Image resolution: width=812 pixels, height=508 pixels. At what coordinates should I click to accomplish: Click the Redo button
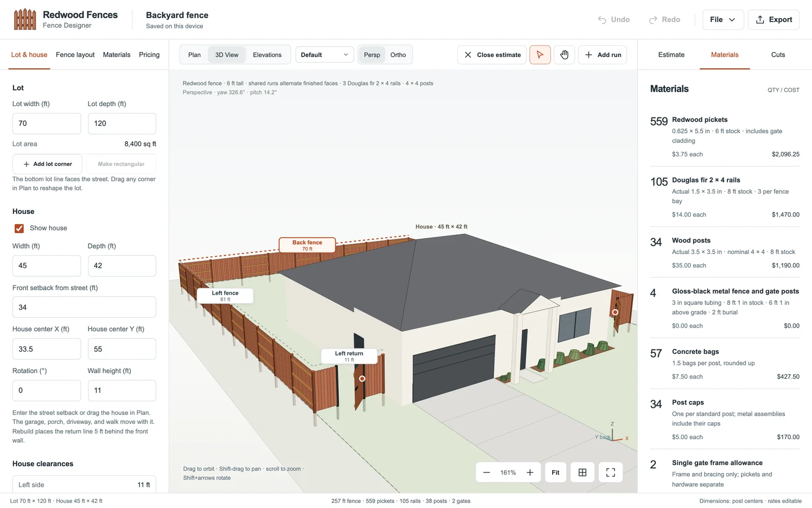664,19
